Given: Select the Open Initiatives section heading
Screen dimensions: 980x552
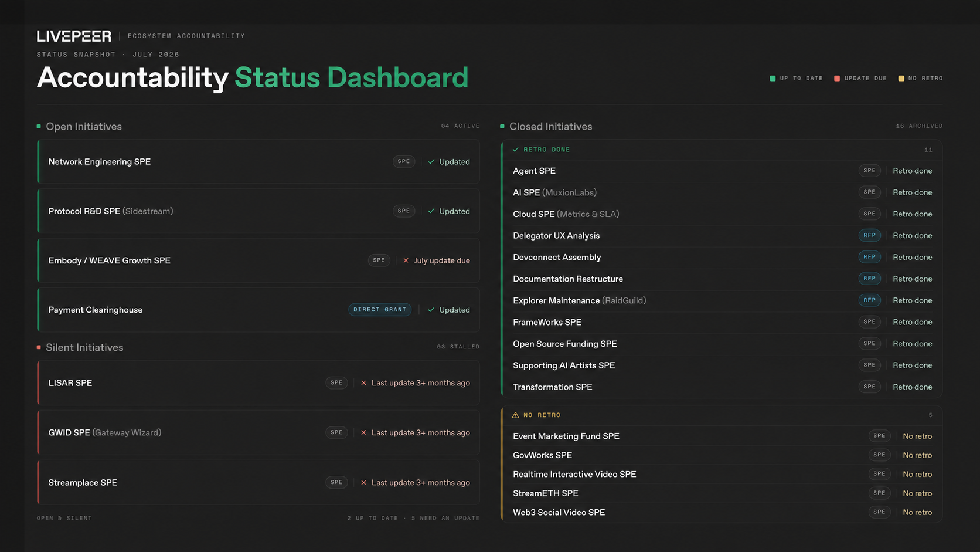Looking at the screenshot, I should (x=84, y=127).
